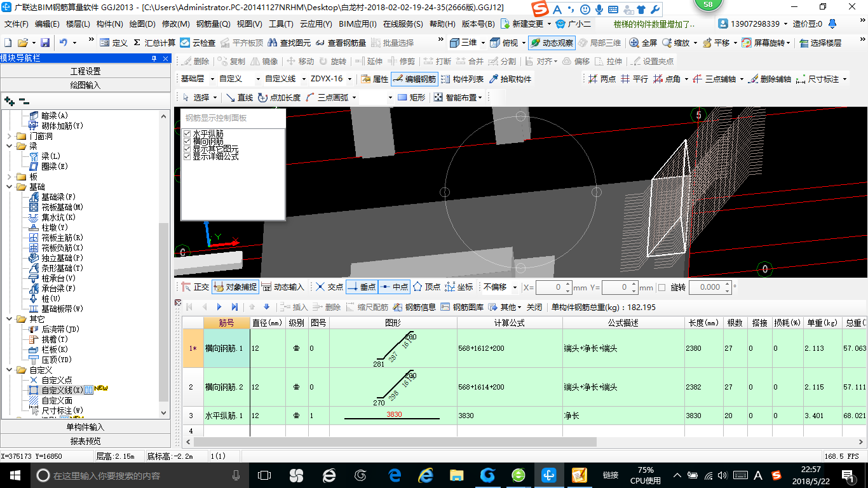This screenshot has width=868, height=488.
Task: Open 构件列表 component list
Action: pos(462,79)
